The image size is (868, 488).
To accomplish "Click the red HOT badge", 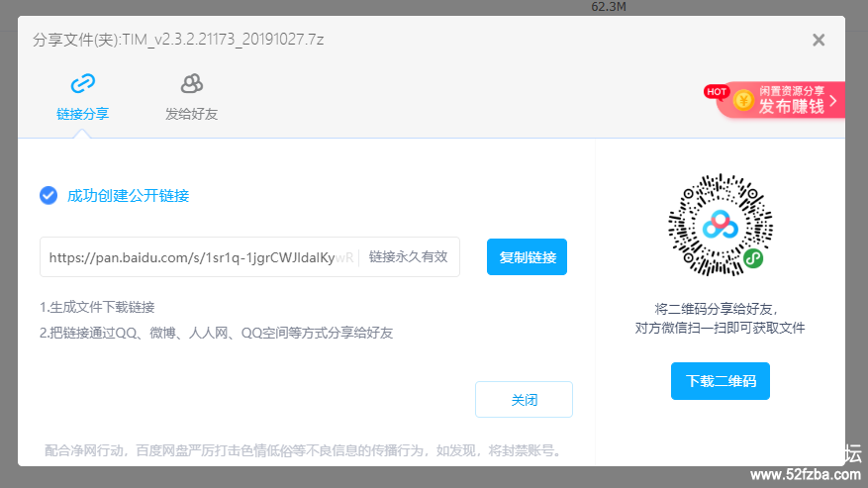I will (x=716, y=92).
